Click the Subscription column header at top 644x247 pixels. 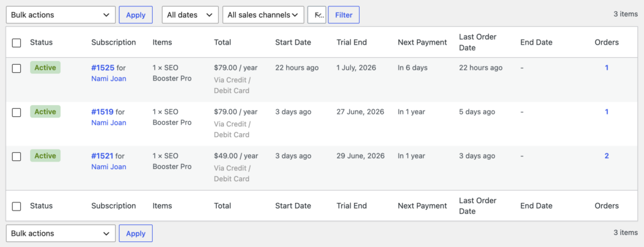[x=114, y=42]
